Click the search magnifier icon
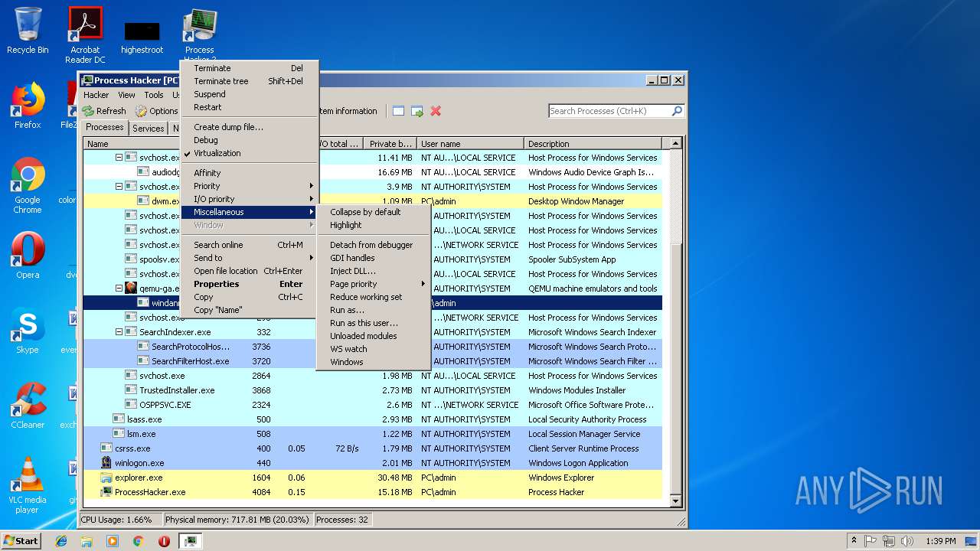Image resolution: width=980 pixels, height=551 pixels. (x=677, y=111)
